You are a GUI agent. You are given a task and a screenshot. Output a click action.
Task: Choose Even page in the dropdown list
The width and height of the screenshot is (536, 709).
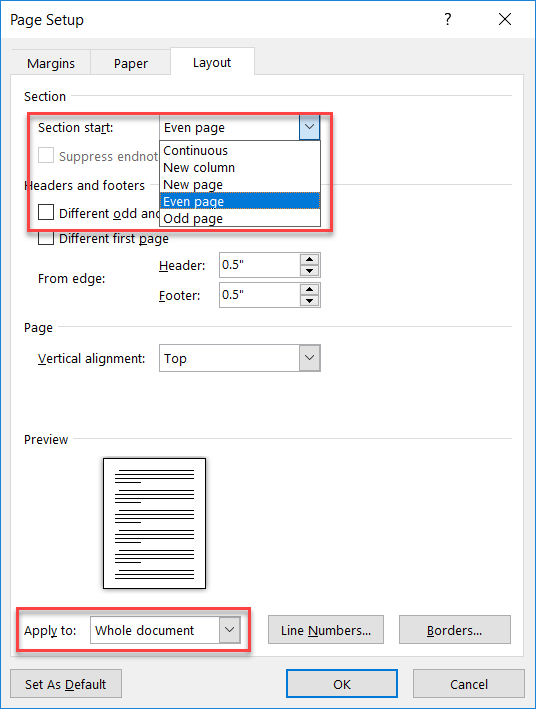coord(240,201)
